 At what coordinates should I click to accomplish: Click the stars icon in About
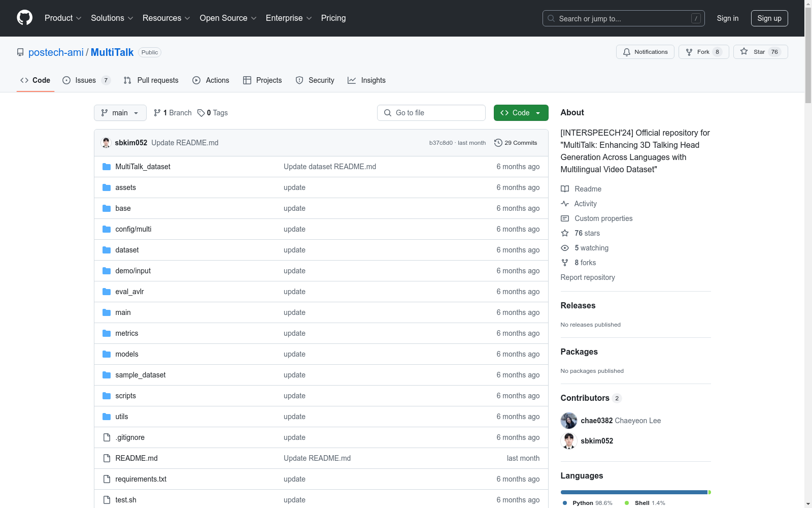565,233
